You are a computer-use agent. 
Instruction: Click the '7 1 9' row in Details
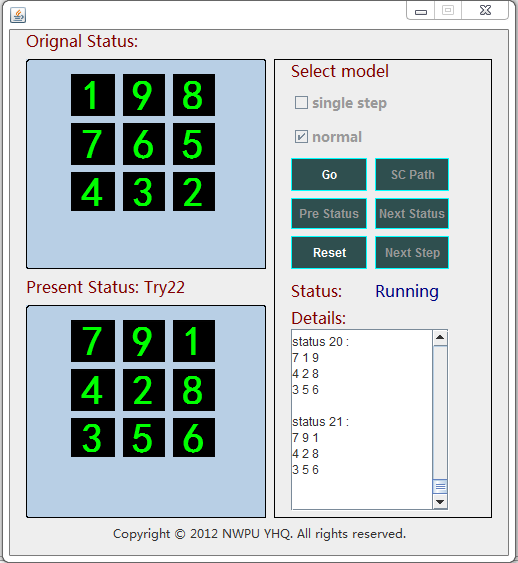coord(305,358)
